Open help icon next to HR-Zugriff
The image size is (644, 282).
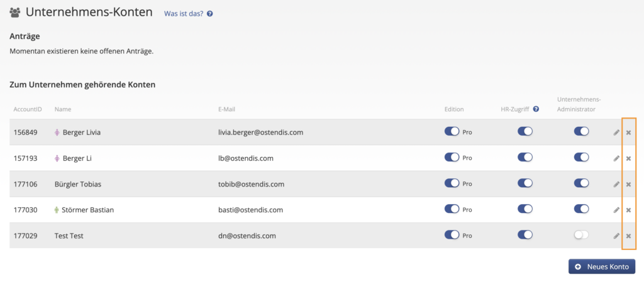[536, 109]
